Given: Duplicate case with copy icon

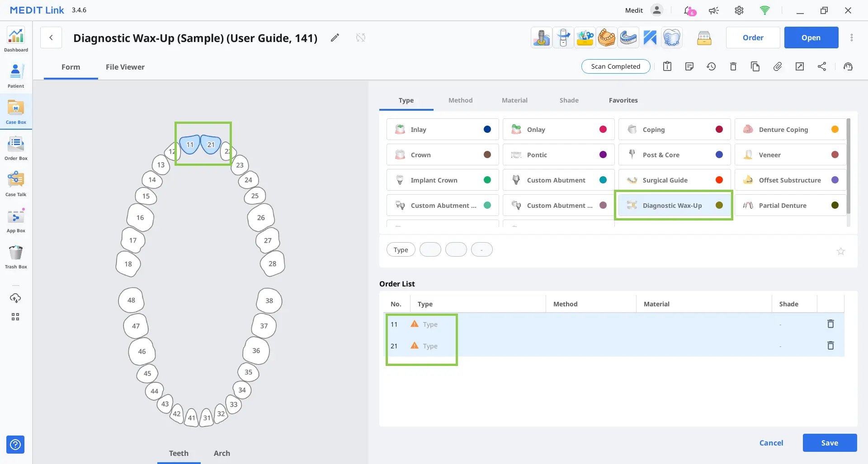Looking at the screenshot, I should pyautogui.click(x=755, y=66).
